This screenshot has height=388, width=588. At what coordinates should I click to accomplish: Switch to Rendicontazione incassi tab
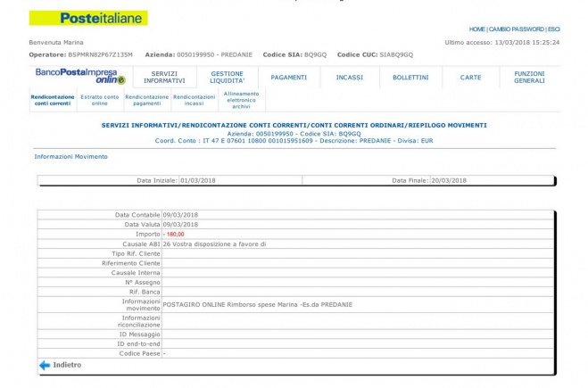[194, 100]
